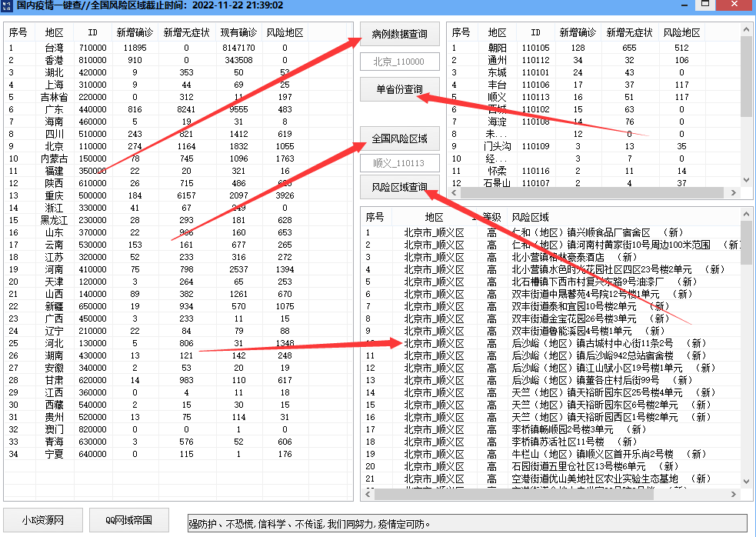Select the 后沙峪镇后沙峪942总站宿舍楼 row
Image resolution: width=756 pixels, height=537 pixels.
551,355
